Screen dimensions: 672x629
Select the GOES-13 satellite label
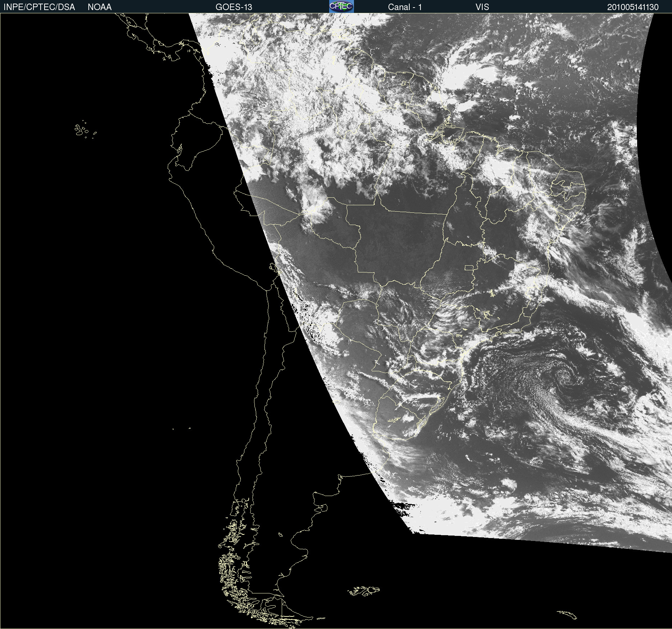[x=234, y=7]
